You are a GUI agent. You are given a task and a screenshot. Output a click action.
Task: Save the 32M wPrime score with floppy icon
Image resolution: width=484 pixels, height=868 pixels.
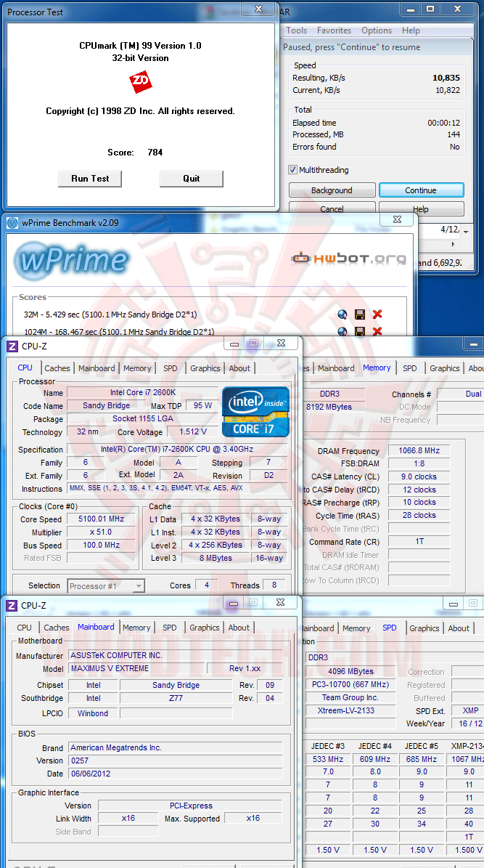click(x=359, y=315)
